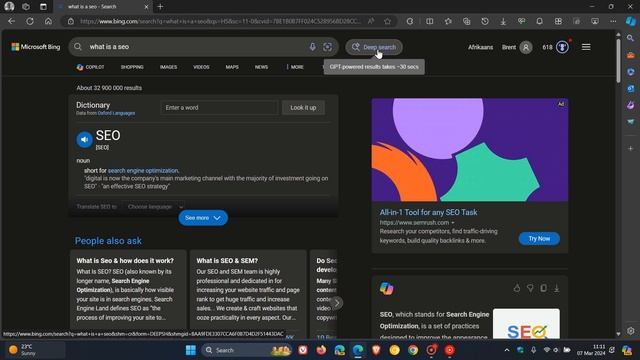The height and width of the screenshot is (360, 640).
Task: Open Edge split screen icon
Action: pyautogui.click(x=430, y=21)
